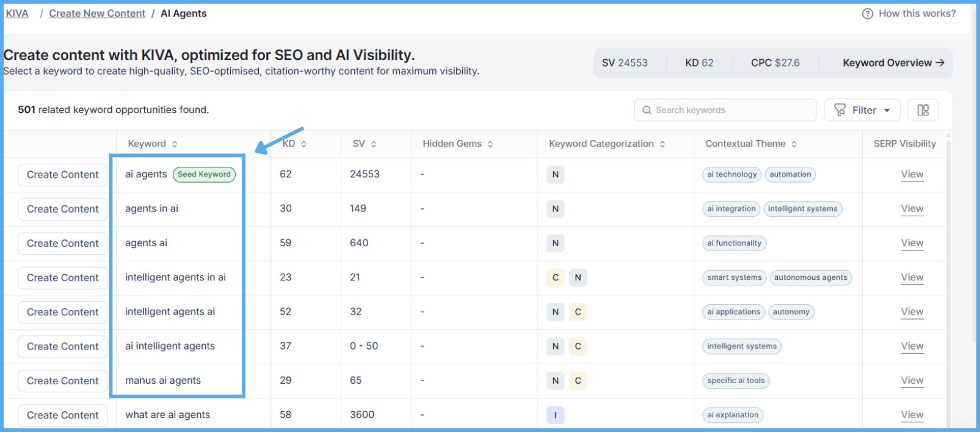Screen dimensions: 980x432
Task: Navigate to Create New Content breadcrumb
Action: (97, 13)
